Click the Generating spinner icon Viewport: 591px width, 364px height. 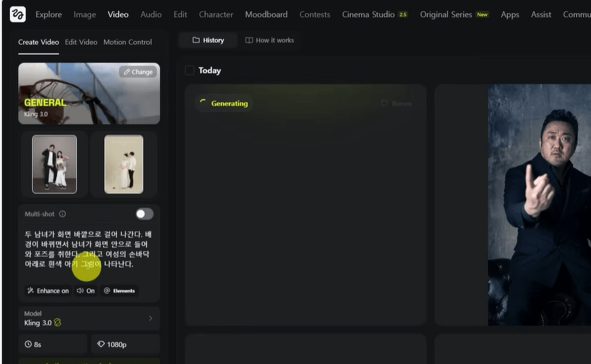202,103
